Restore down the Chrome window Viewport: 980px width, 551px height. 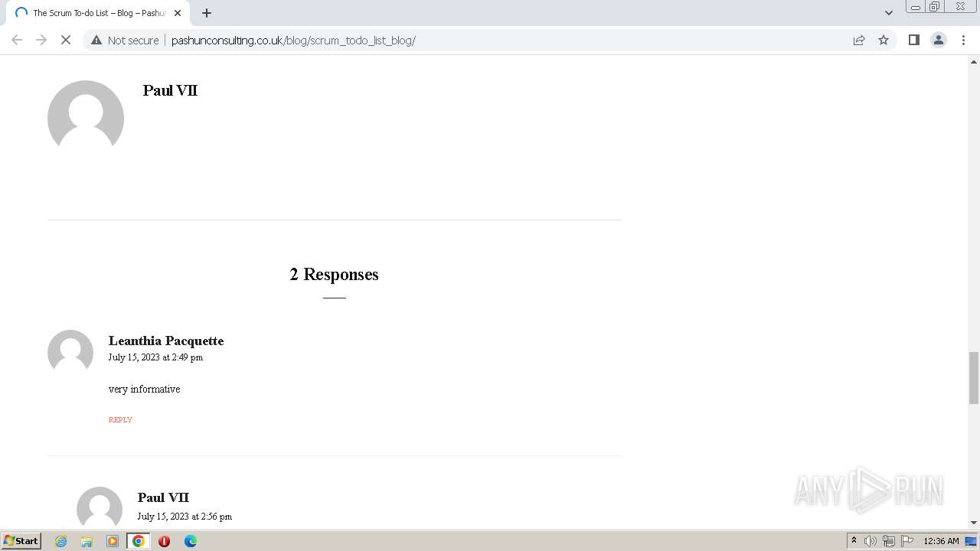point(935,6)
